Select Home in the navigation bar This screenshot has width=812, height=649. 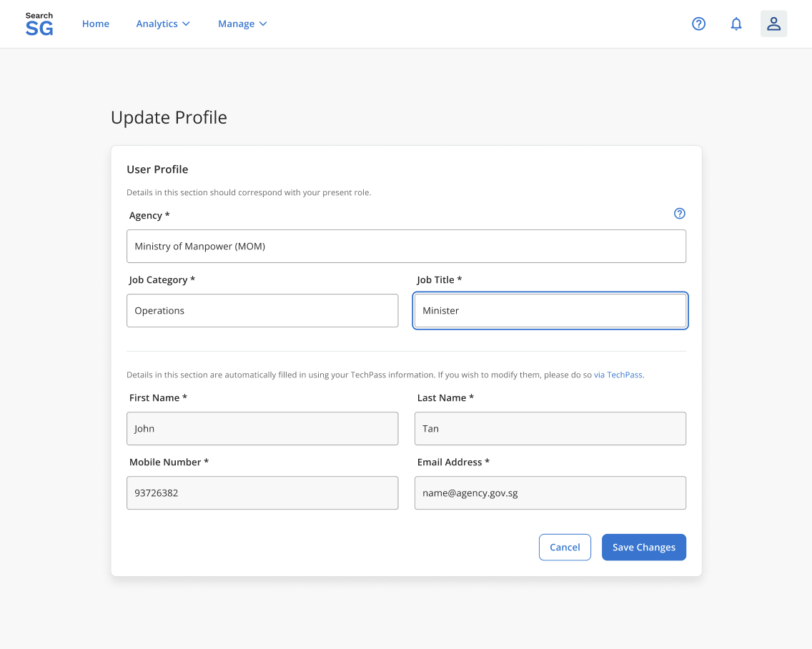click(96, 24)
